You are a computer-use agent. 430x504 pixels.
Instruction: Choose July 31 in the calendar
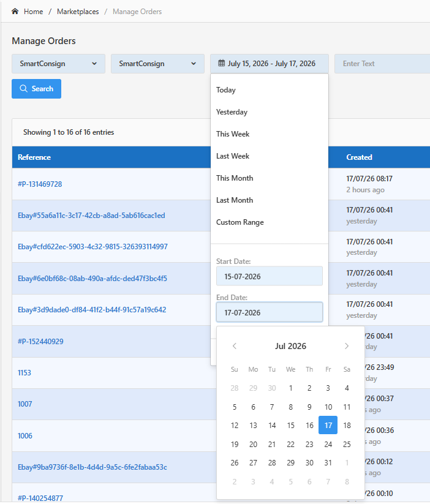click(x=328, y=463)
